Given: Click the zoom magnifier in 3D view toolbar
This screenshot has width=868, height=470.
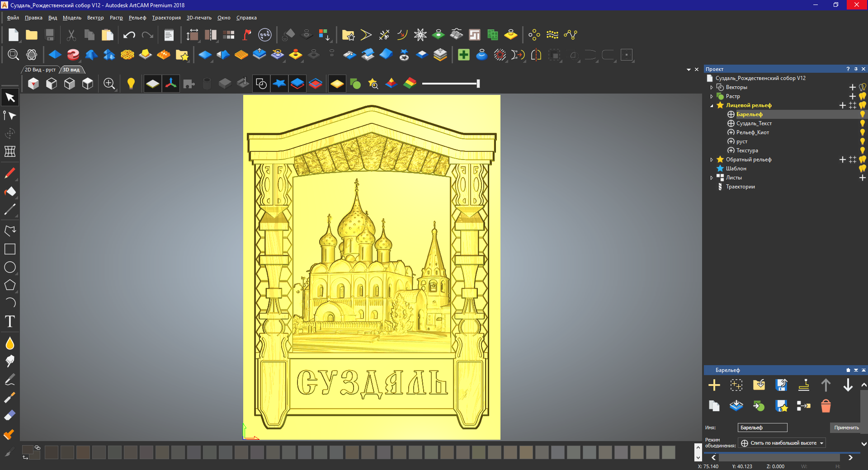Looking at the screenshot, I should [109, 84].
